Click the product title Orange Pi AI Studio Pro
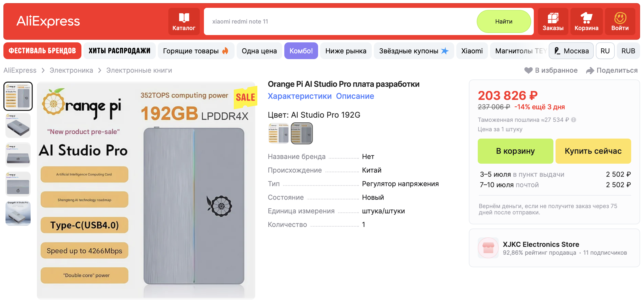The height and width of the screenshot is (308, 644). pos(343,84)
